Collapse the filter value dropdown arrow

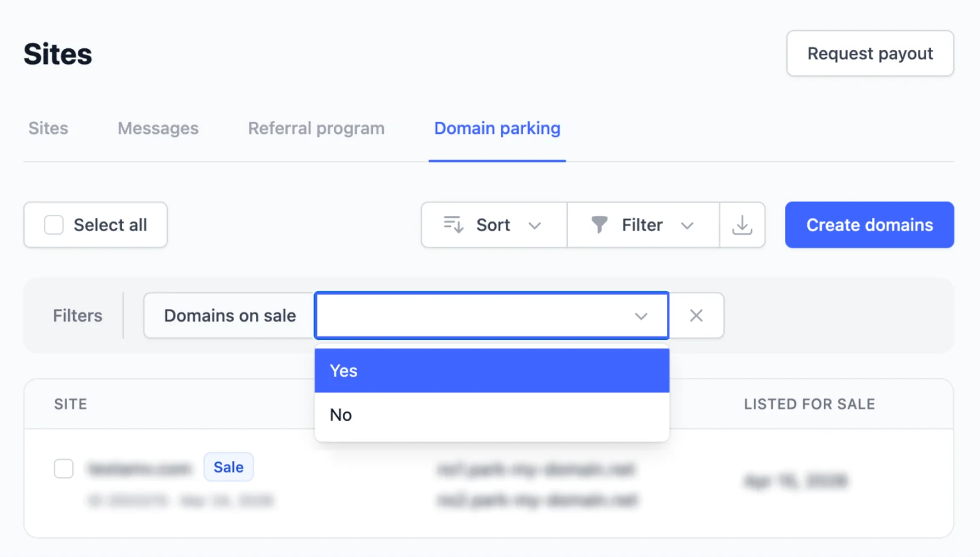pos(641,316)
